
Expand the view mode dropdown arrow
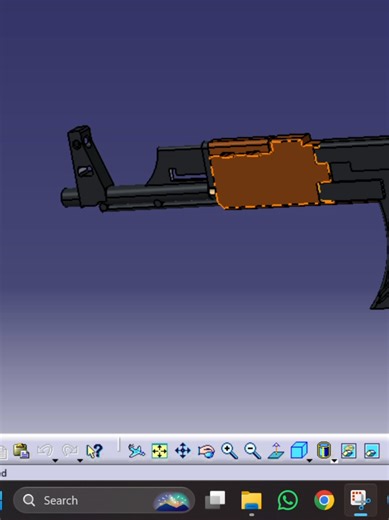pyautogui.click(x=334, y=461)
